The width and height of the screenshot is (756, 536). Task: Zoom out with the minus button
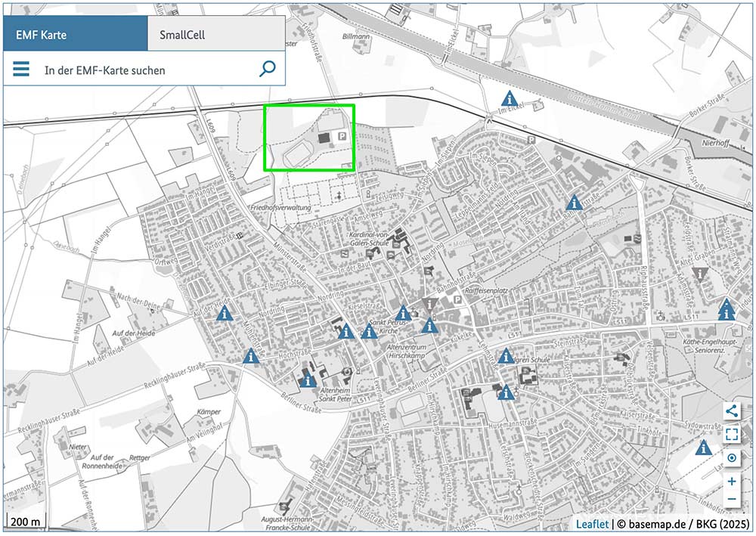coord(731,500)
